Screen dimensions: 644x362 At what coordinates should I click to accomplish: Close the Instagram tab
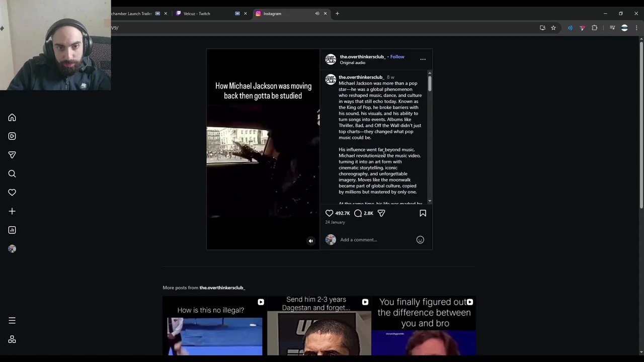325,14
